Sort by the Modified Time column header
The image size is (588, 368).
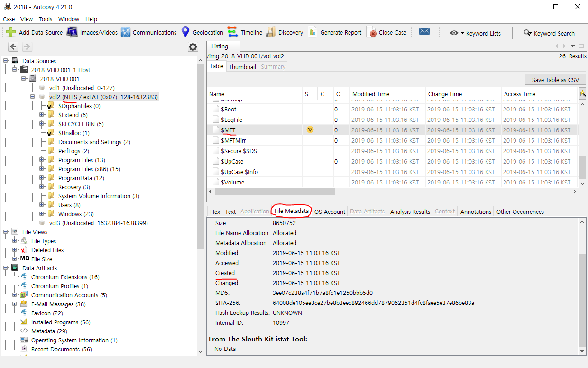387,94
